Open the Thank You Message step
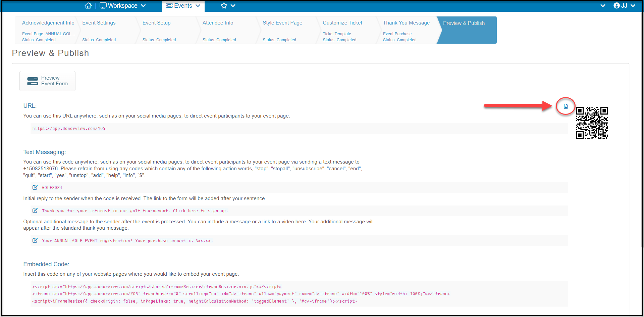 pyautogui.click(x=406, y=30)
